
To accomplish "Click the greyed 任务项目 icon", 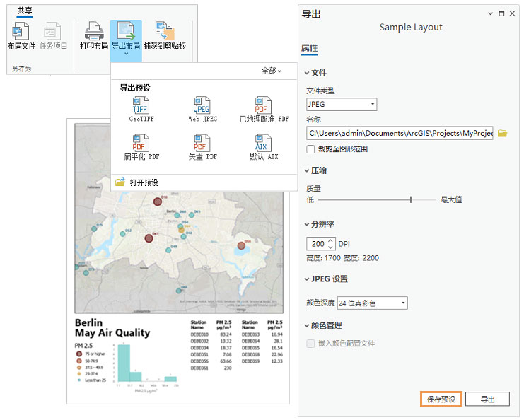I will coord(52,30).
